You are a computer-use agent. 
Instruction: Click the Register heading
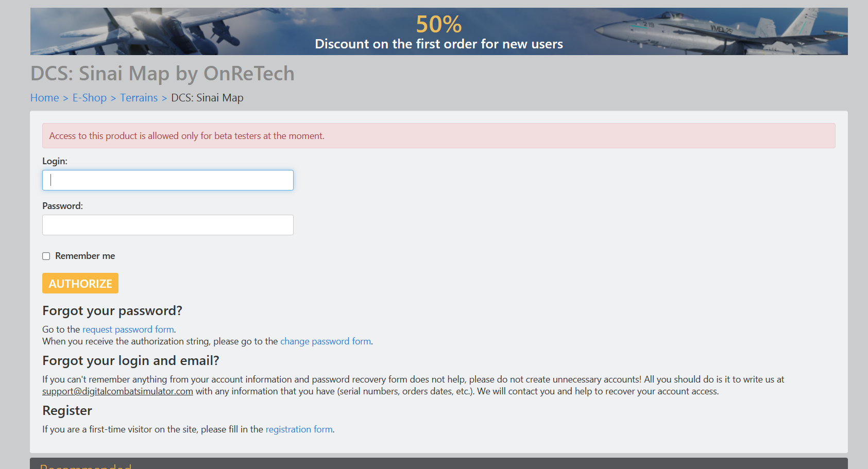coord(67,411)
